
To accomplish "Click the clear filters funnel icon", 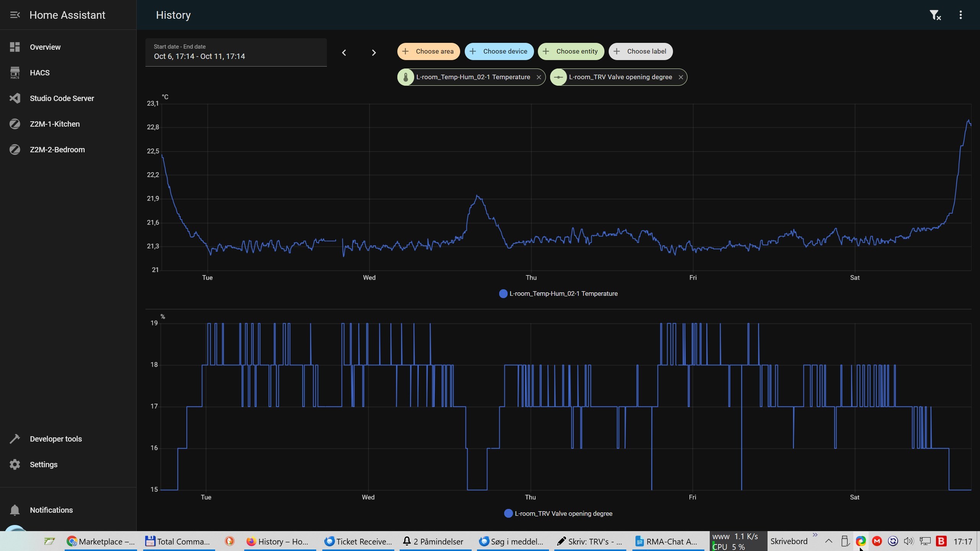I will [935, 15].
